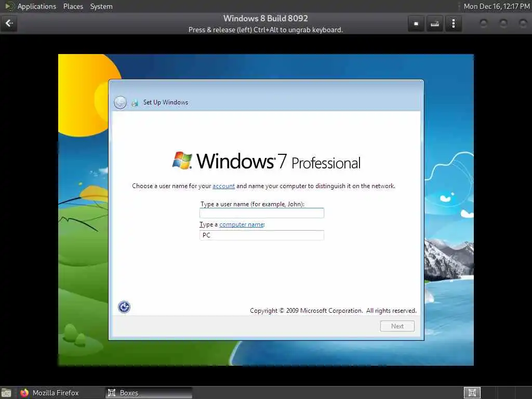Click the clock showing Mon Dec 16
The height and width of the screenshot is (399, 532).
point(496,6)
